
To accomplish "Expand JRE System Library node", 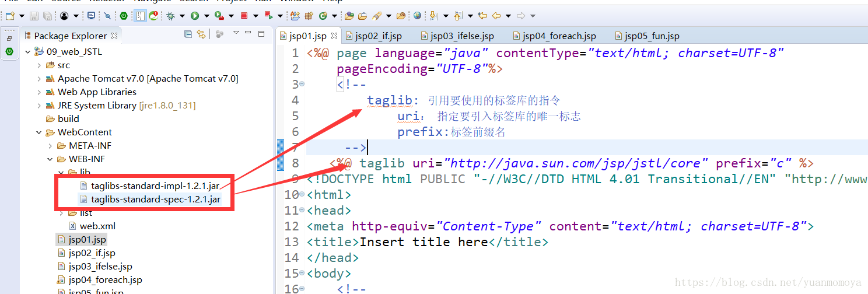I will click(x=39, y=106).
